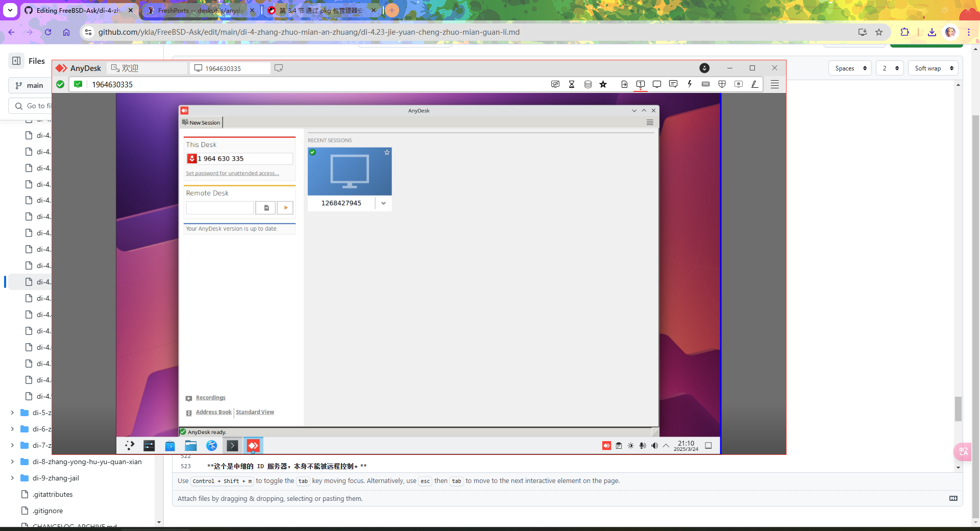The image size is (980, 531).
Task: Focus the Remote Desk address field
Action: (220, 208)
